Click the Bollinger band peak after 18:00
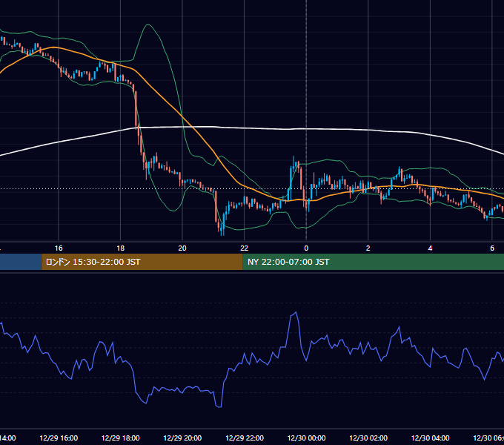 click(x=148, y=24)
